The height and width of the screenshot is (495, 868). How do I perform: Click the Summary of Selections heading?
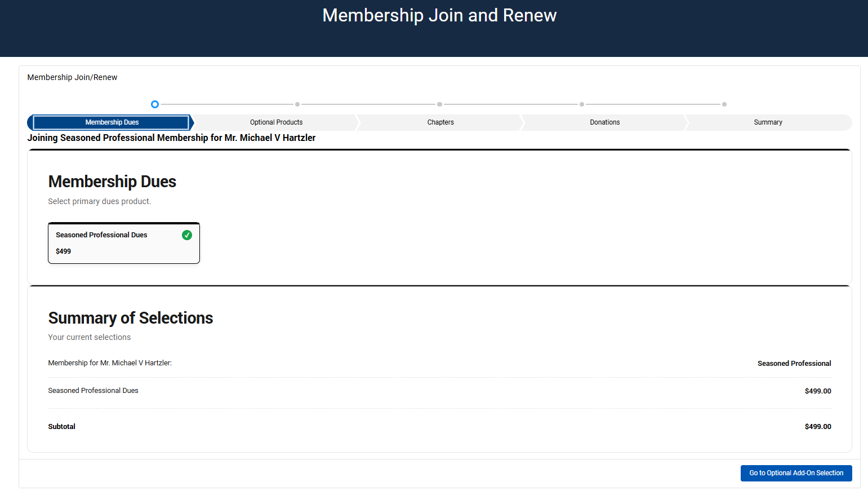131,318
